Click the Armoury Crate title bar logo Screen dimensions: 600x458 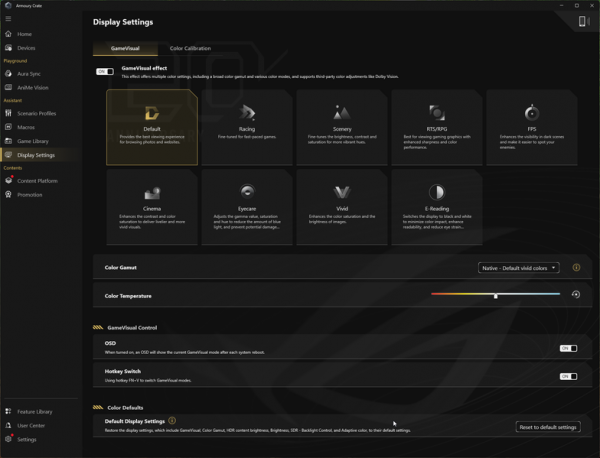[8, 5]
